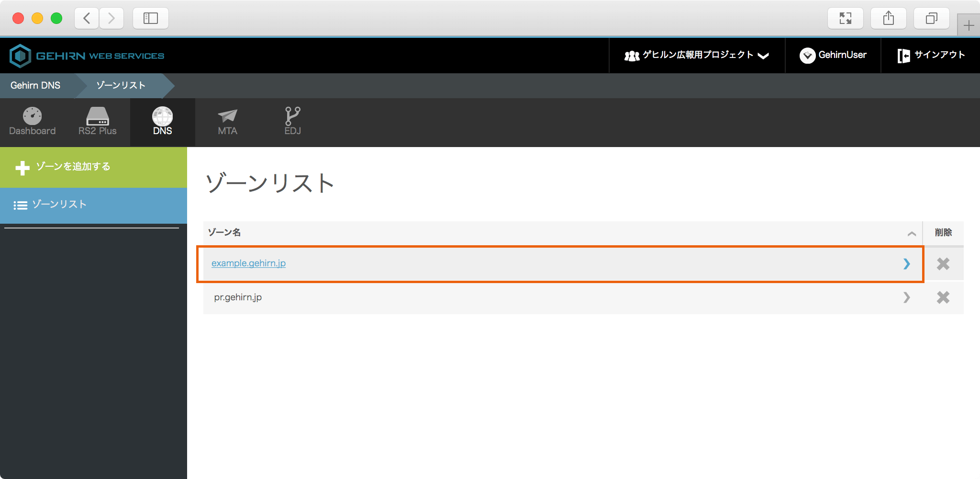Sort by ゾーン名 column arrow
Screen dimensions: 980x479
tap(912, 234)
